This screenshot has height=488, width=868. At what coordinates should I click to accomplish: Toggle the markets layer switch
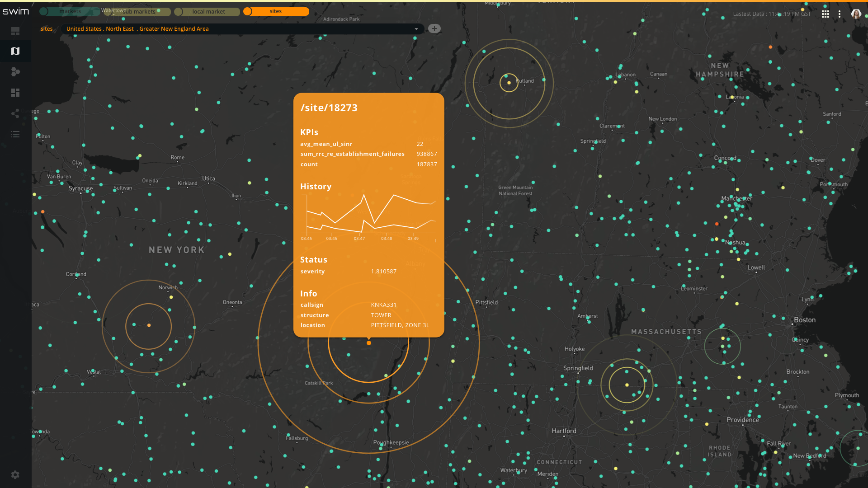[x=69, y=11]
